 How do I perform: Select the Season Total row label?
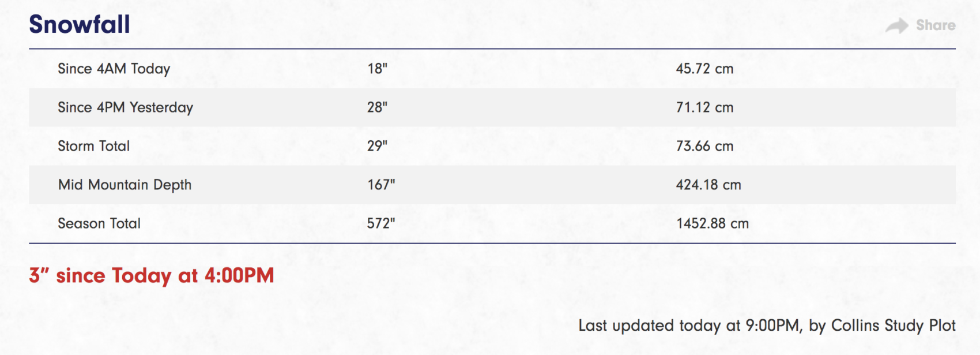(99, 223)
